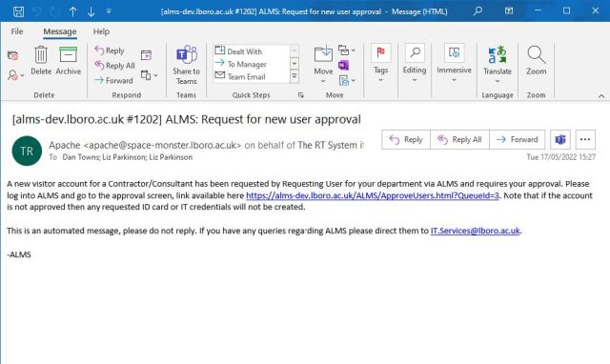Click Reply button in message header
Viewport: 610px width, 364px height.
point(406,140)
